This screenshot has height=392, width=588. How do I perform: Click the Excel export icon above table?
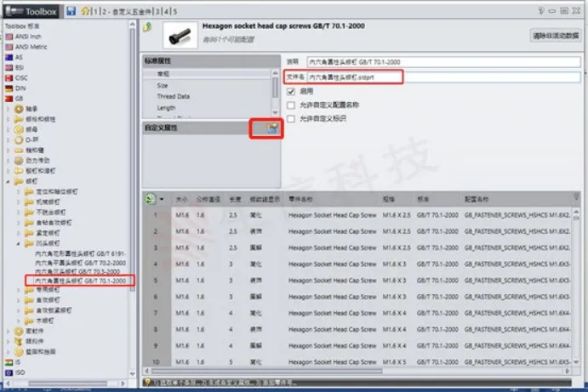tap(150, 198)
